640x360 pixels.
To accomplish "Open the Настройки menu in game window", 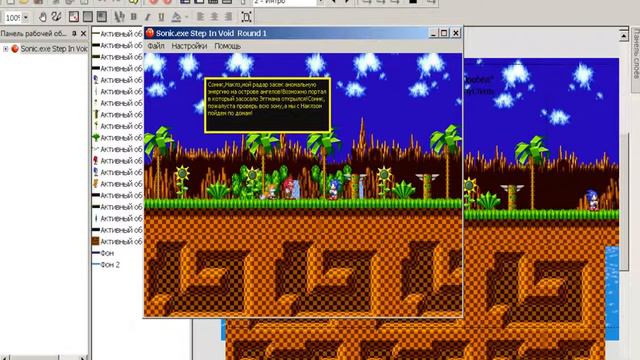I will 189,46.
